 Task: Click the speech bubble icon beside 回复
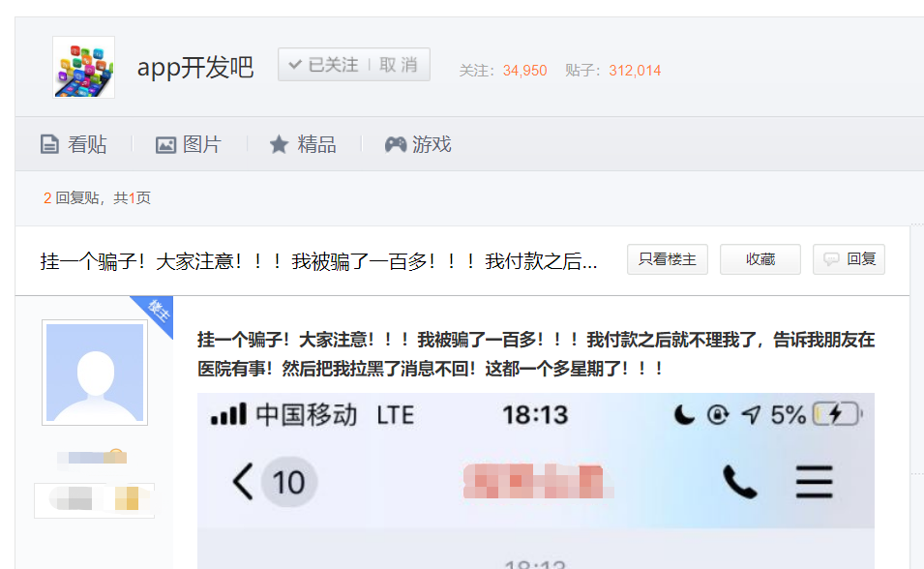(831, 259)
